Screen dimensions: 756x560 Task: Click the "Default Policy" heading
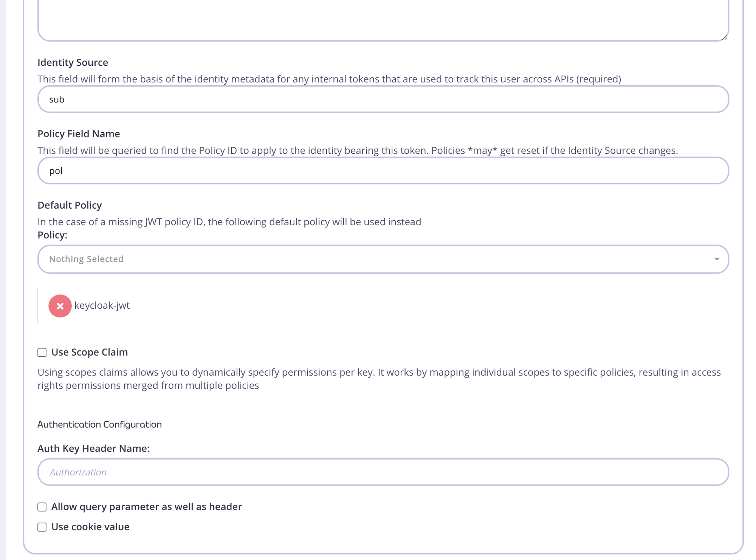[70, 205]
